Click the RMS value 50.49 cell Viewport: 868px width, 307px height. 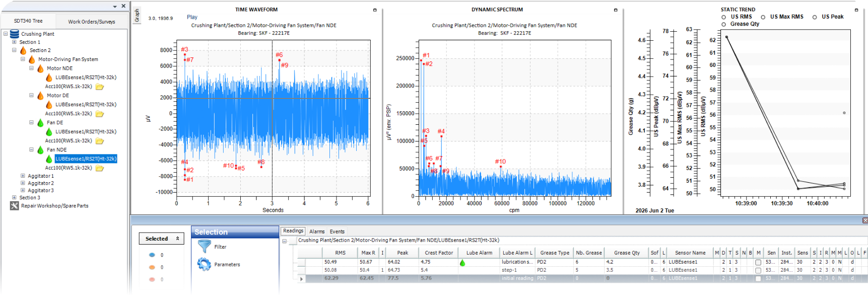pyautogui.click(x=340, y=262)
